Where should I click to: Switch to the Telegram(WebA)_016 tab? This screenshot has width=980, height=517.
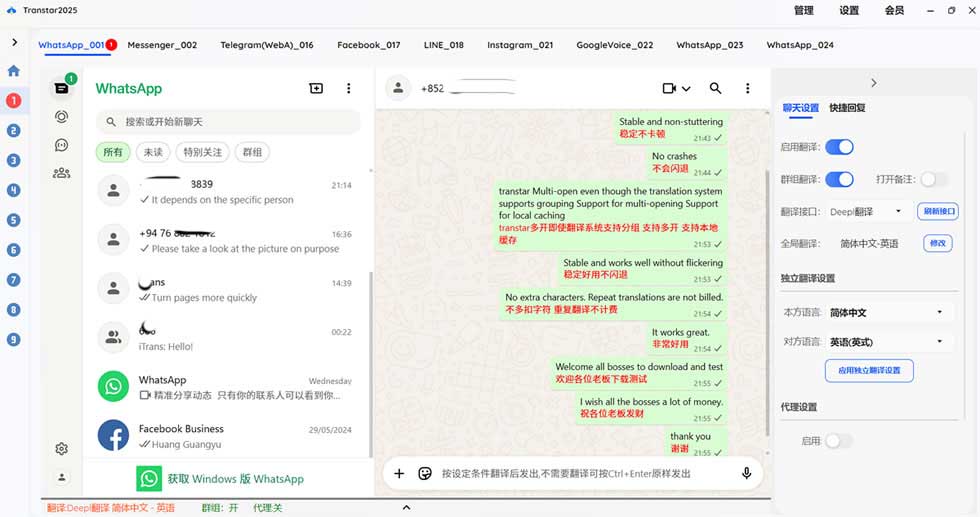(267, 45)
